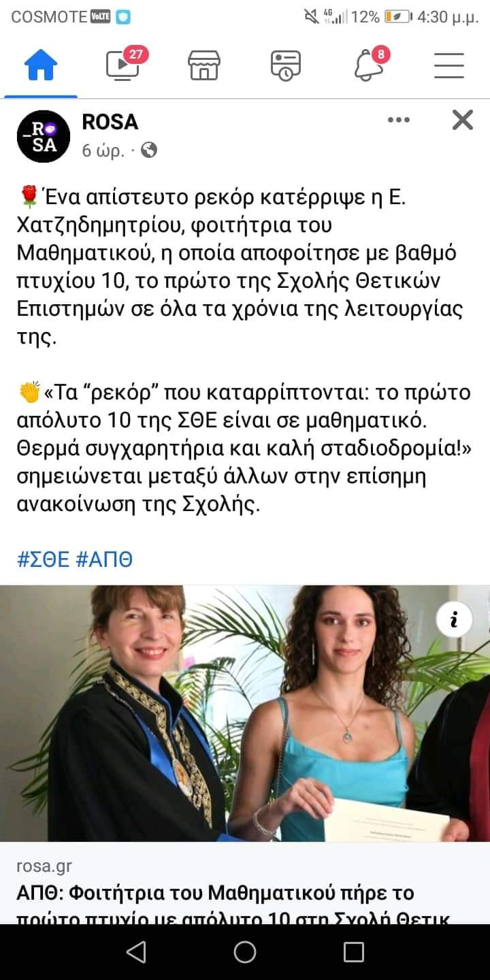Open the three-dot post options
Screen dimensions: 490x980
(399, 120)
